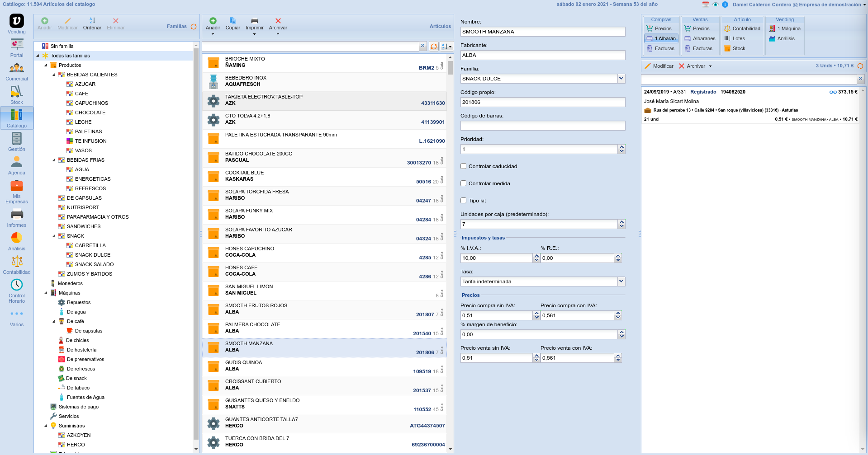
Task: Click the Copiar article icon
Action: [232, 21]
